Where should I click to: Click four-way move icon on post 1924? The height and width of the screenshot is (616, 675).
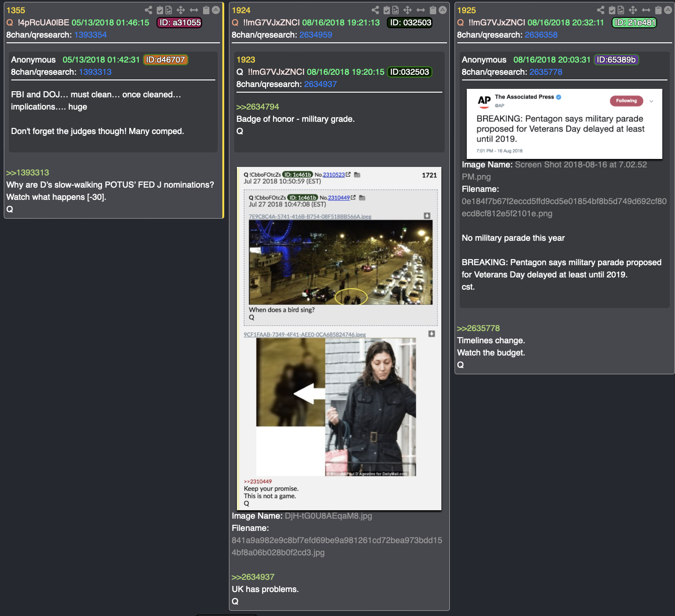tap(408, 10)
